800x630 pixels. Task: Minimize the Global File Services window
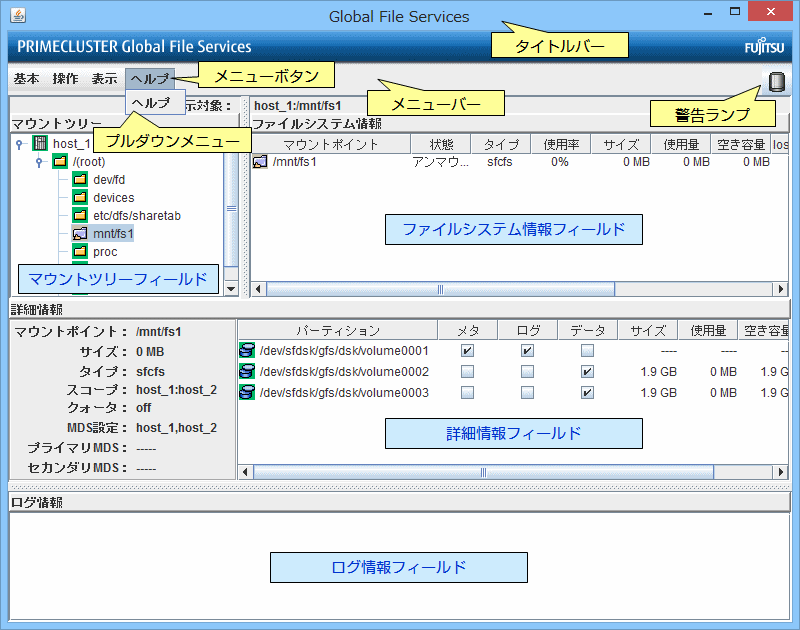point(708,12)
